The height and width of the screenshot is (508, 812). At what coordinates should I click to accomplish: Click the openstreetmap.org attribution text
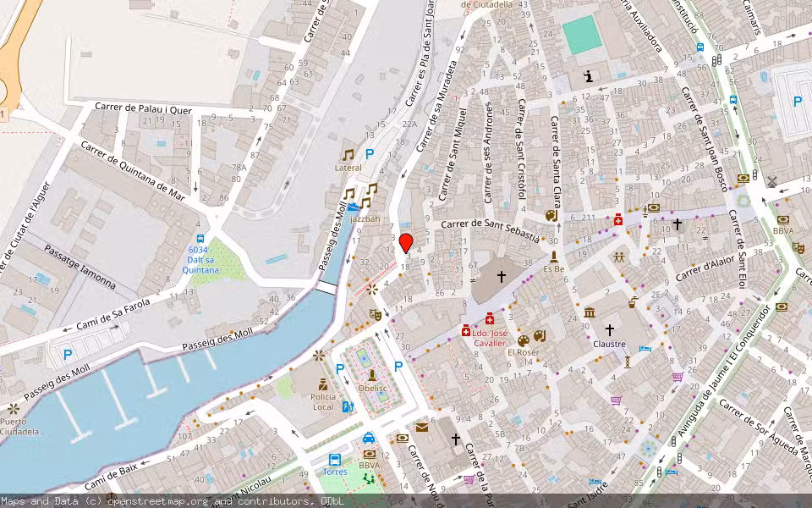pyautogui.click(x=159, y=501)
